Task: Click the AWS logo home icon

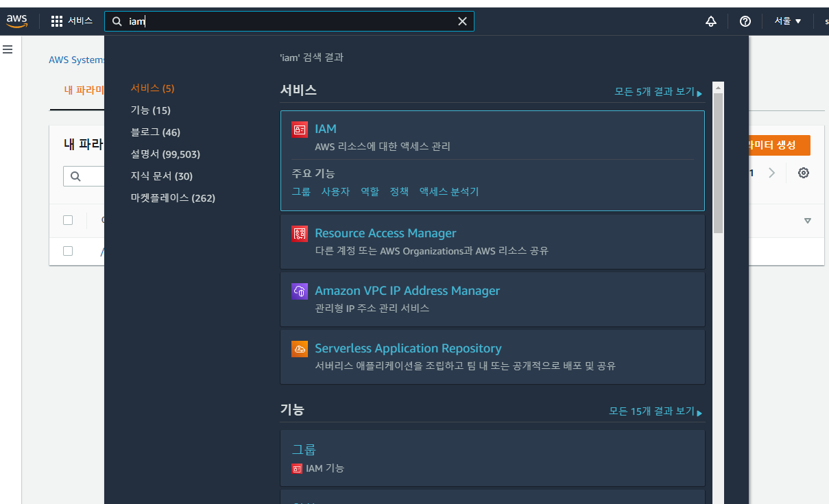Action: [17, 21]
